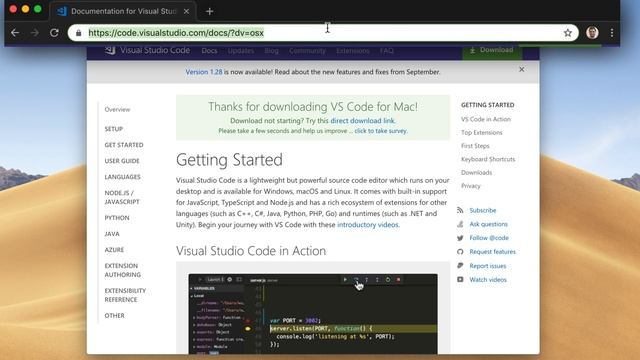Select Overview in the left sidebar
Image resolution: width=640 pixels, height=360 pixels.
(117, 109)
